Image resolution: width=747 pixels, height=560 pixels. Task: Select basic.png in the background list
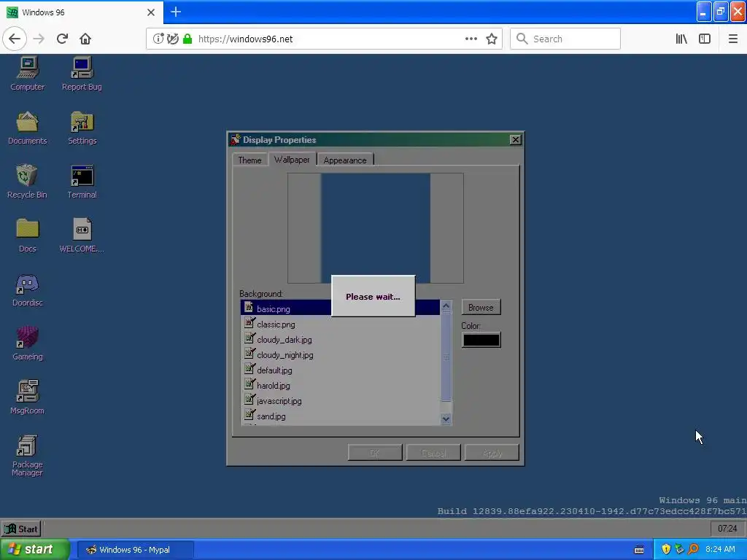point(340,308)
